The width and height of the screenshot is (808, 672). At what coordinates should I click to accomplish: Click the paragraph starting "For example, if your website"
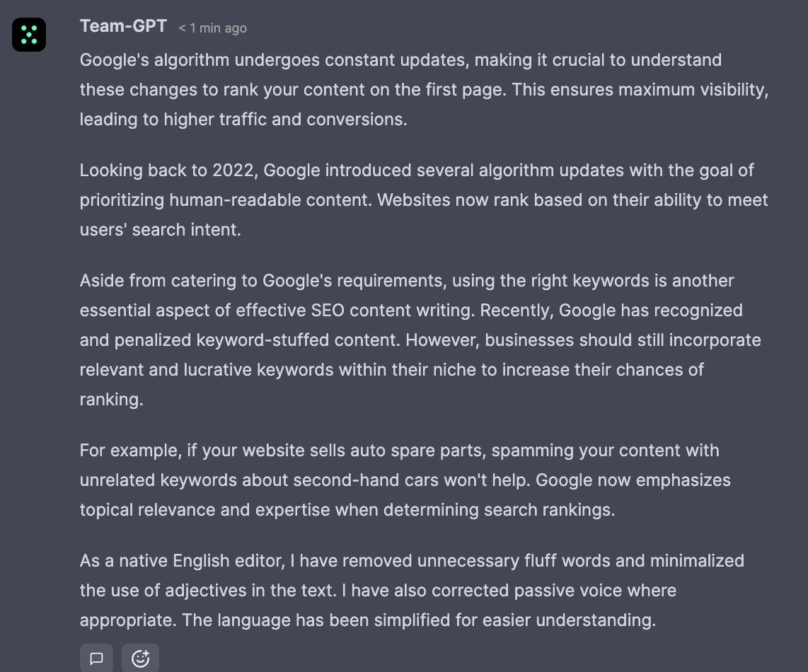click(x=405, y=480)
